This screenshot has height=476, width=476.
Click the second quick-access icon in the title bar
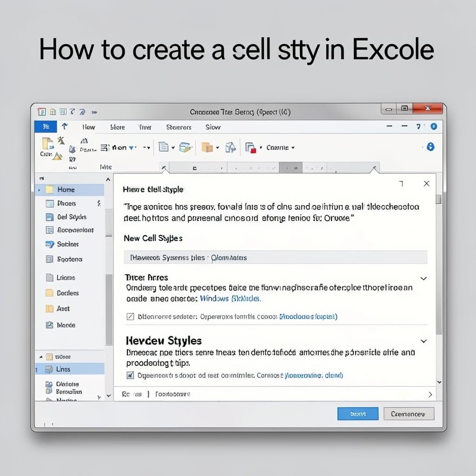pos(53,112)
